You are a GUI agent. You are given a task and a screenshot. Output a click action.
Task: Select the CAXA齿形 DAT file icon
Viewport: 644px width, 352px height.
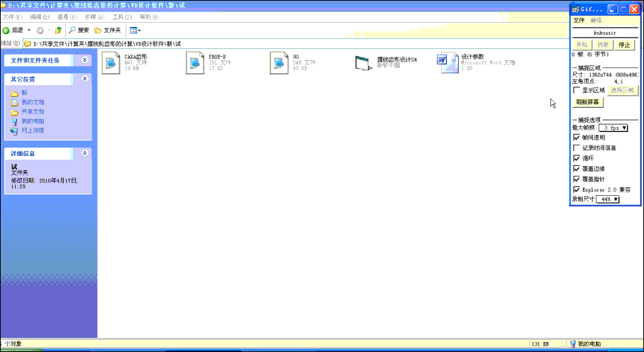111,63
